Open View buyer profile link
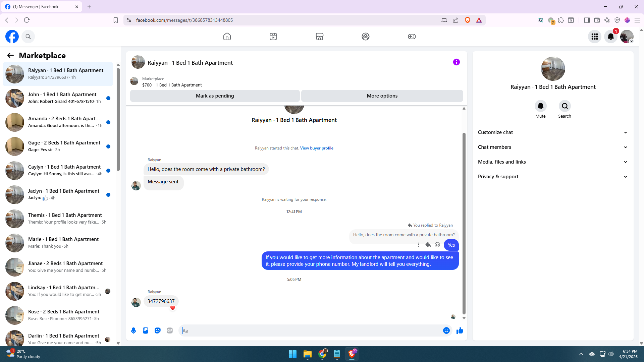The height and width of the screenshot is (362, 644). (317, 148)
